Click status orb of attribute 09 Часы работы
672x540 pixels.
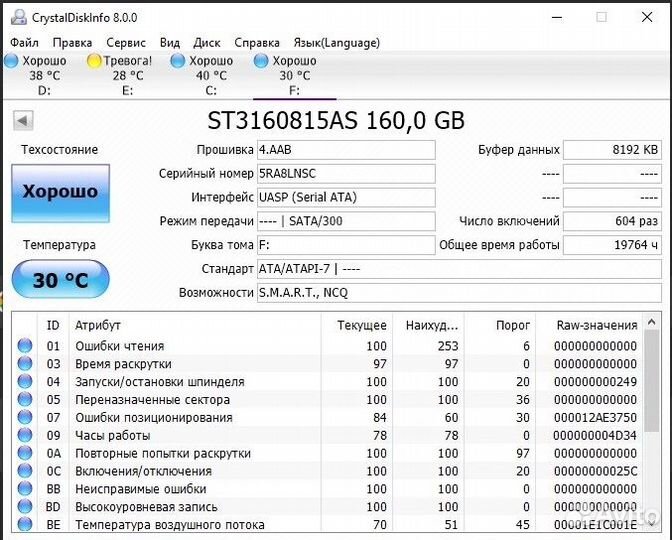point(25,435)
